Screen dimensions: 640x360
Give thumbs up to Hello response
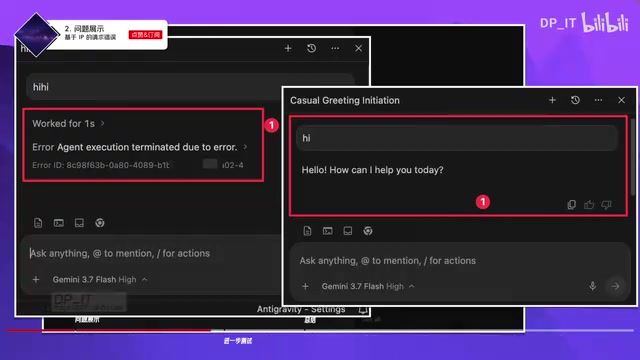click(589, 204)
